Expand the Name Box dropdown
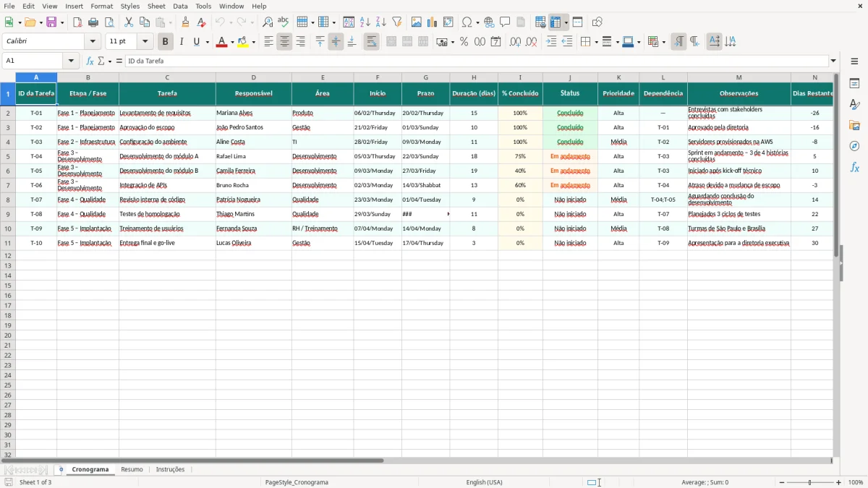 tap(71, 61)
